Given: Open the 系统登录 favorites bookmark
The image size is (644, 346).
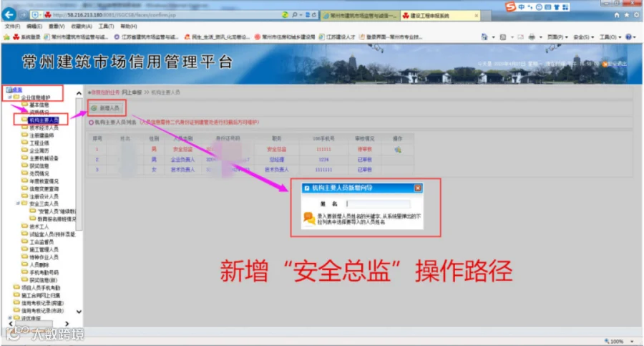Looking at the screenshot, I should 26,37.
